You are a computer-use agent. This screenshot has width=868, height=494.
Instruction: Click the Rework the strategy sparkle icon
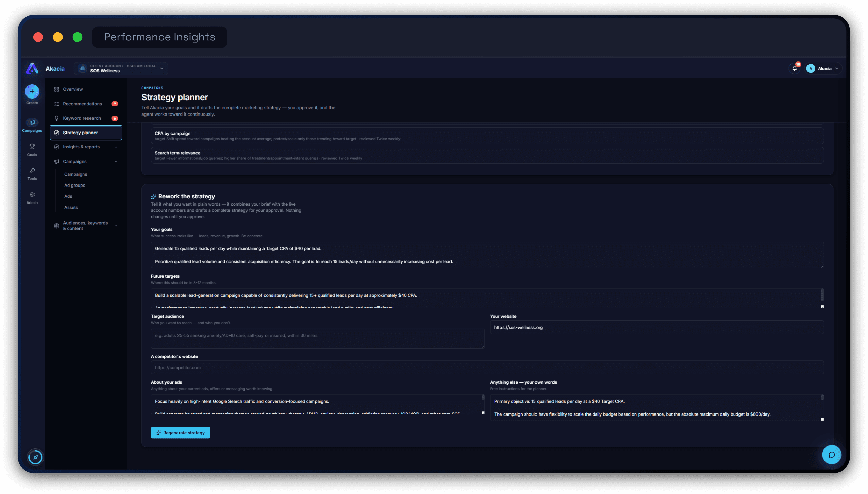[154, 197]
